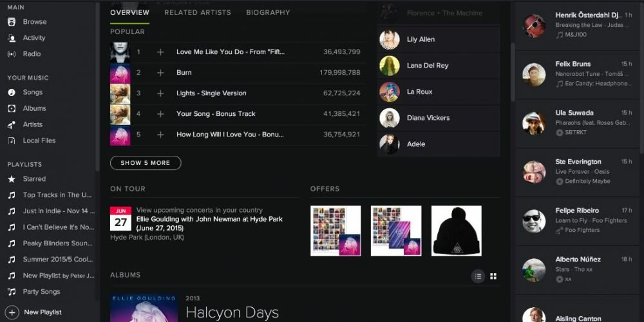644x322 pixels.
Task: Open Alberto Núñez profile picture
Action: coord(534,270)
